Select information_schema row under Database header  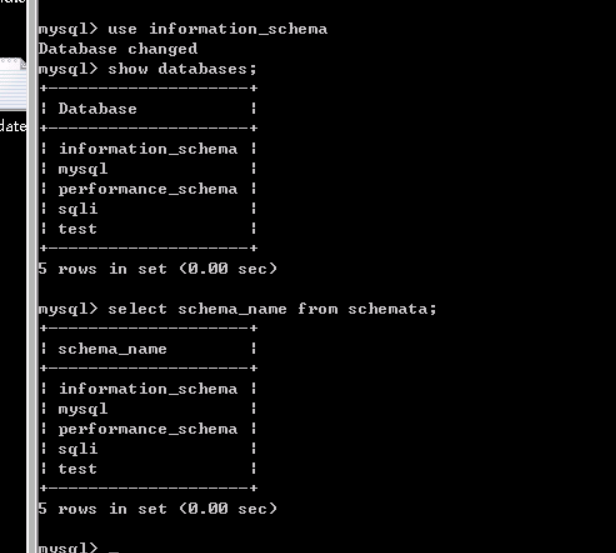point(148,149)
